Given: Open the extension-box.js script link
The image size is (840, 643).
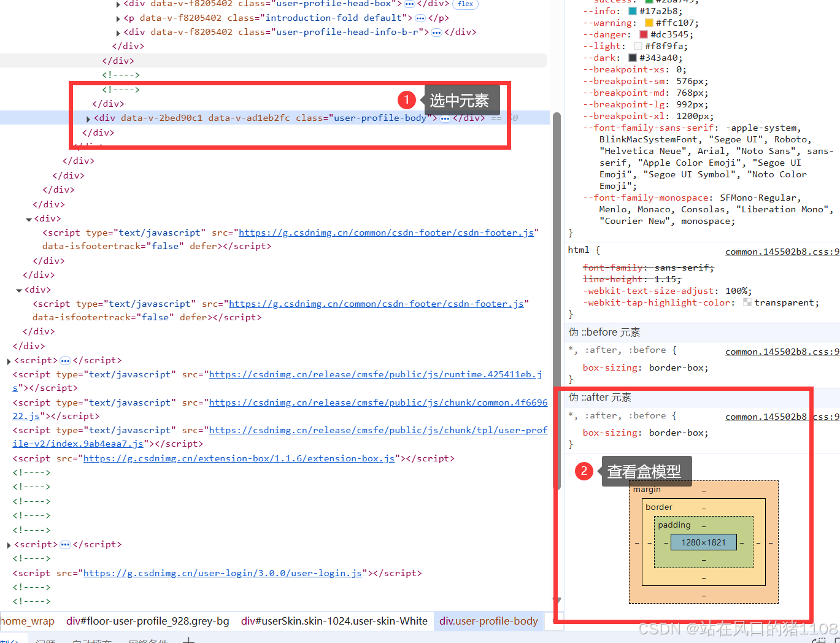Looking at the screenshot, I should tap(239, 458).
